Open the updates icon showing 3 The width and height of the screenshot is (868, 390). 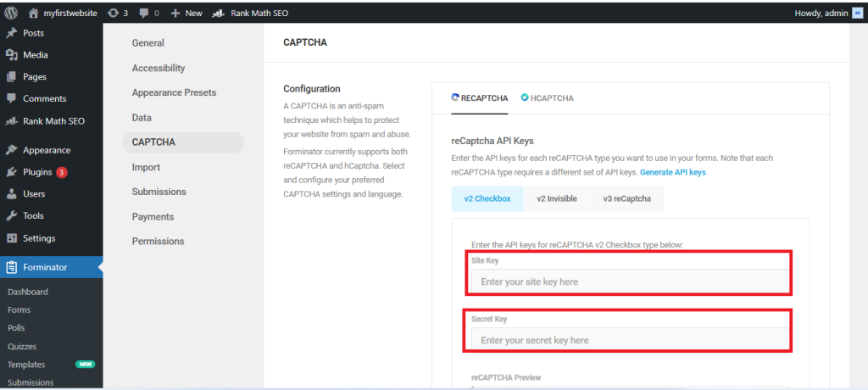[114, 13]
